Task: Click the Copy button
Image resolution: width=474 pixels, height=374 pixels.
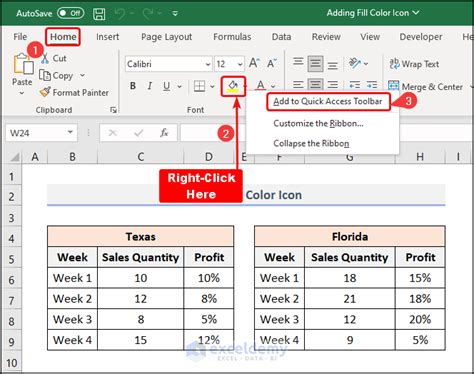Action: (x=56, y=76)
